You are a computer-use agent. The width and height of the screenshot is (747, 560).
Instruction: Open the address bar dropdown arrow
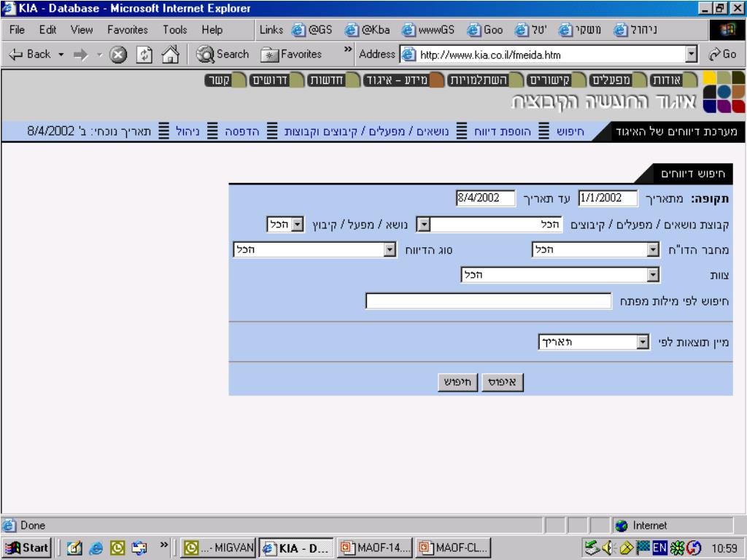[692, 55]
